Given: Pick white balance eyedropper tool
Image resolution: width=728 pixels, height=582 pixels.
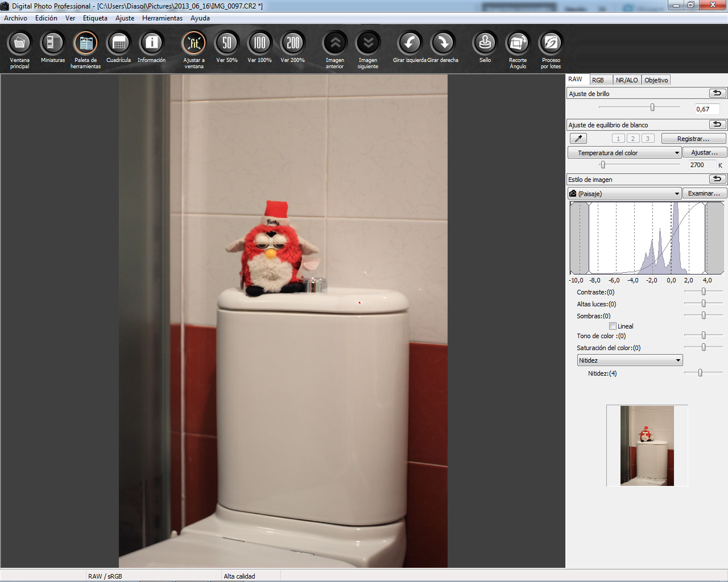Looking at the screenshot, I should pos(578,139).
